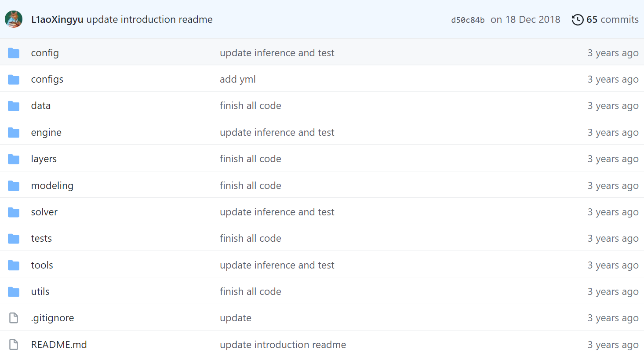The image size is (644, 356).
Task: Open engine row's 'update inference and test' commit
Action: tap(277, 132)
